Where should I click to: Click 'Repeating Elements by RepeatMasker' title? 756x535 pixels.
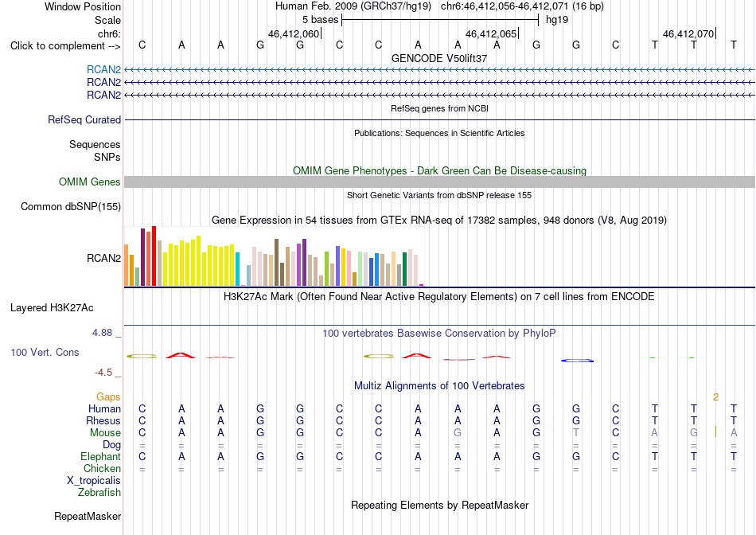[x=439, y=505]
